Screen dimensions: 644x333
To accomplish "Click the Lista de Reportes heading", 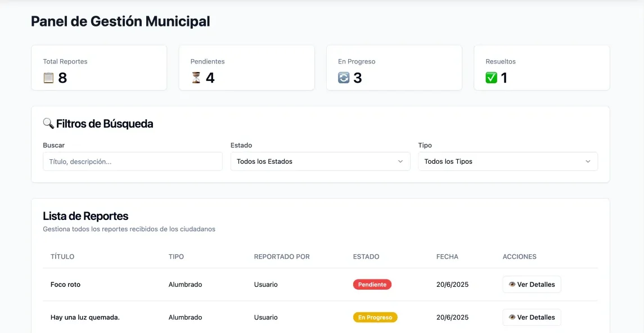I will (x=85, y=216).
